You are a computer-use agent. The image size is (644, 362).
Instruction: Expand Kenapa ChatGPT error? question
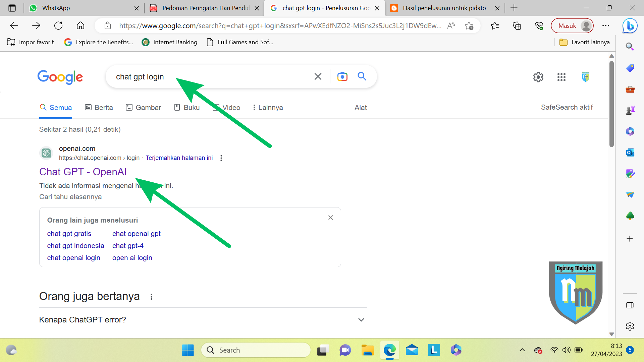[x=361, y=319]
